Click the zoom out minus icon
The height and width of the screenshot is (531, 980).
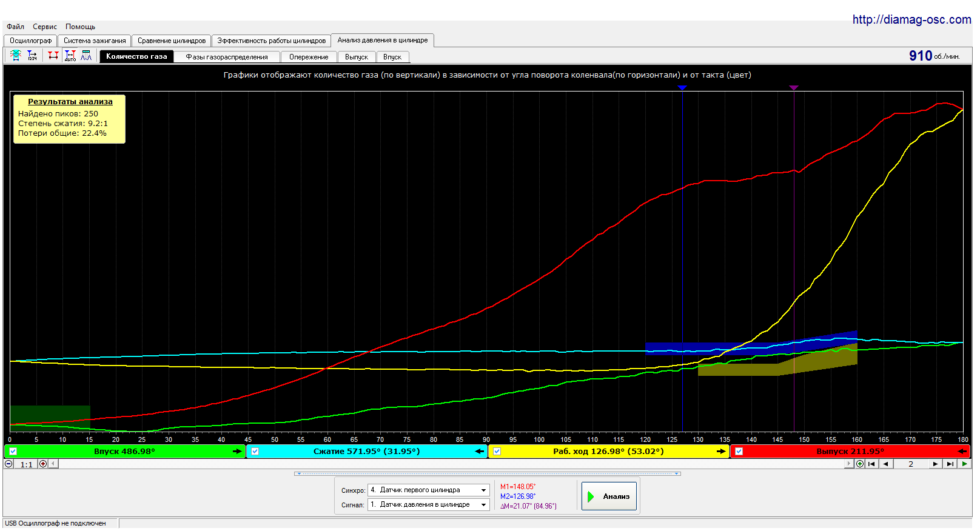8,464
